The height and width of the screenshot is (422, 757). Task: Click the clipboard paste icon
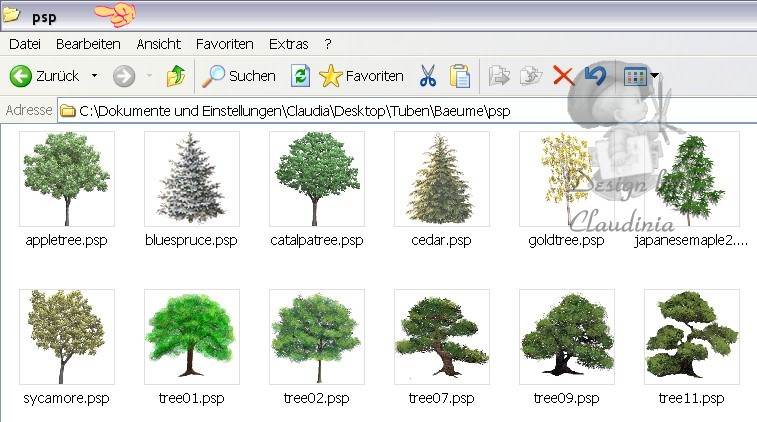[x=460, y=76]
